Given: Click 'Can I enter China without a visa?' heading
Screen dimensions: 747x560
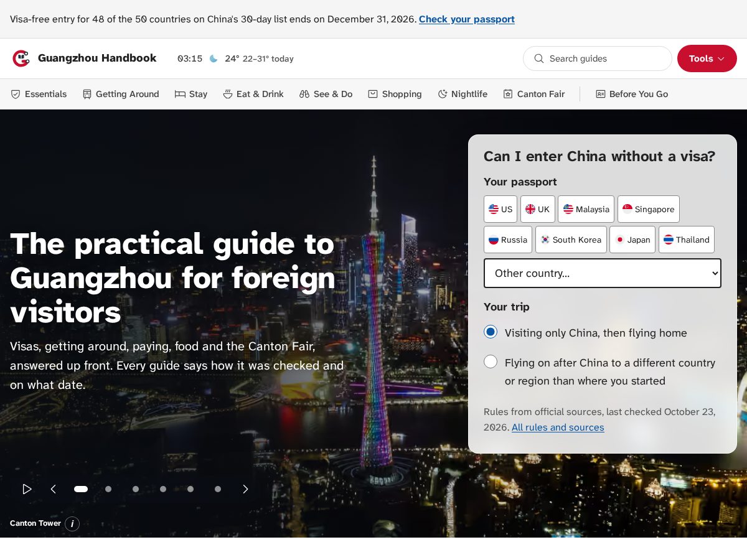Looking at the screenshot, I should pos(599,156).
